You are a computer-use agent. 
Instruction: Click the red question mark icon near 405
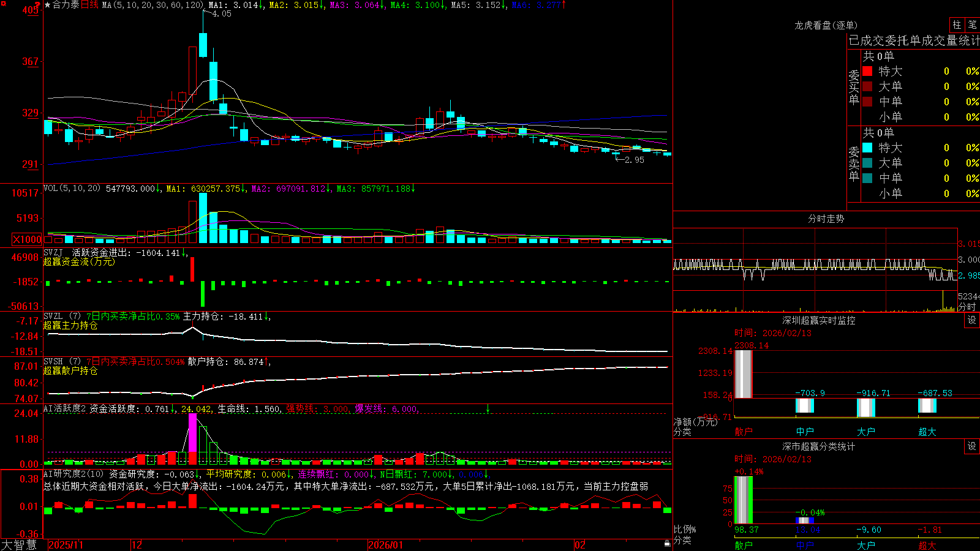click(x=38, y=6)
